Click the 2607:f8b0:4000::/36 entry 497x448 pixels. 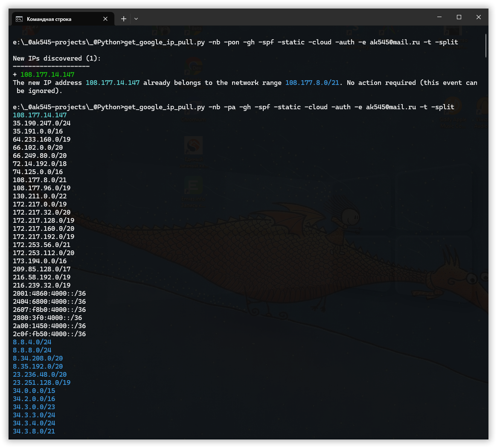[x=49, y=310]
